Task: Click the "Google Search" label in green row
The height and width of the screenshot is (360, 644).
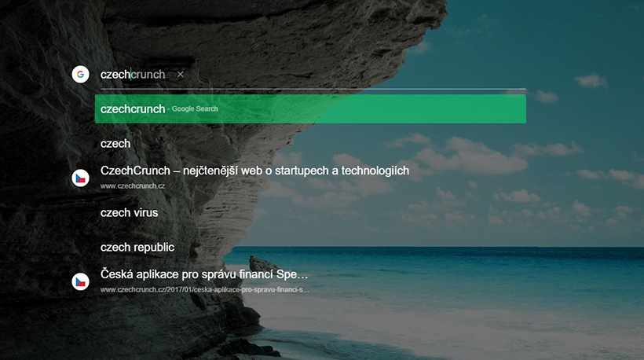Action: pyautogui.click(x=195, y=109)
